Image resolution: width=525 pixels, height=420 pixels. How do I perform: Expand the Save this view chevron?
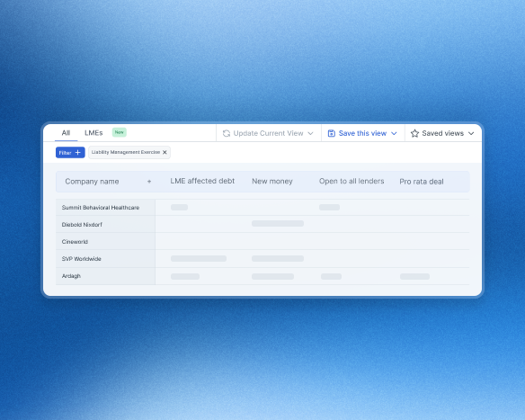coord(394,133)
